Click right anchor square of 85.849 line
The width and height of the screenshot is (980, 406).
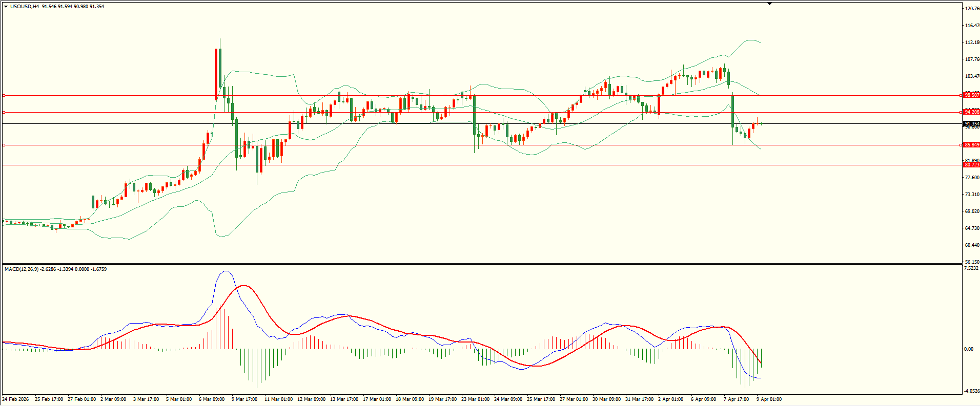(x=960, y=145)
